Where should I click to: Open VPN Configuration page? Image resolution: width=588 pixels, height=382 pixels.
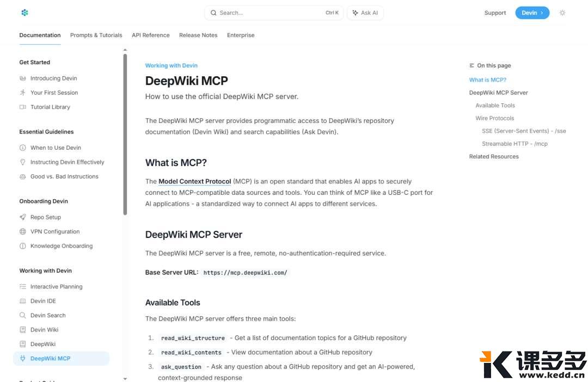pos(55,232)
